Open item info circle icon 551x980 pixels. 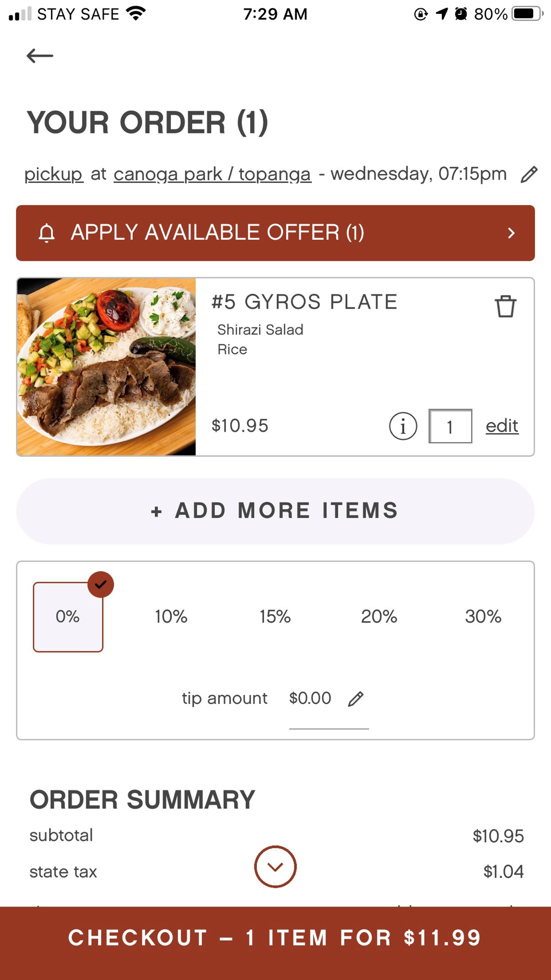(403, 426)
